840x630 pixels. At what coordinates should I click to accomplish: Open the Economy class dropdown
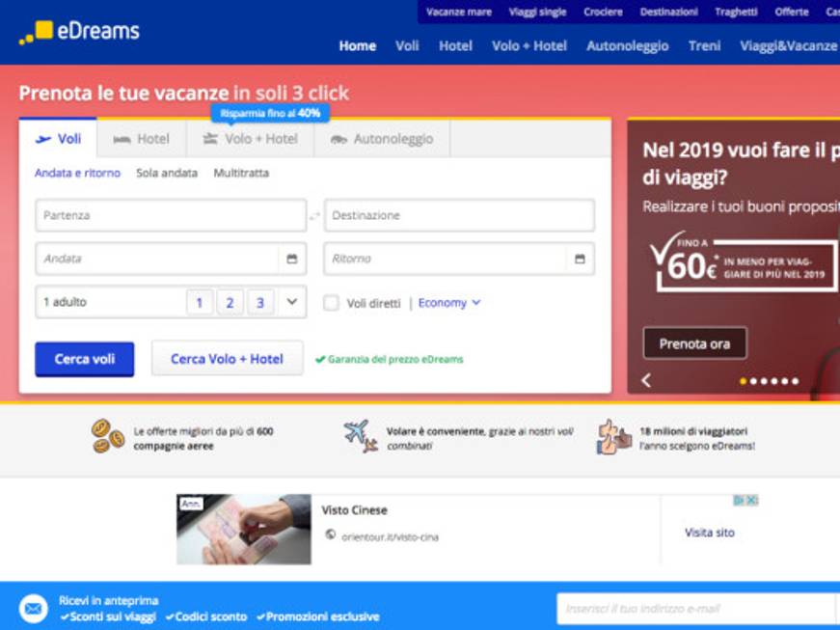pyautogui.click(x=448, y=303)
